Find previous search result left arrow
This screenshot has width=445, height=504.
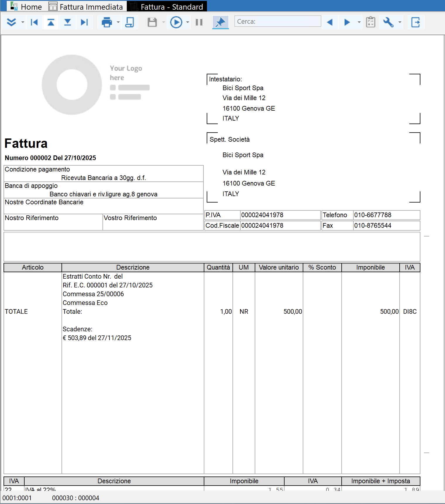pyautogui.click(x=330, y=22)
